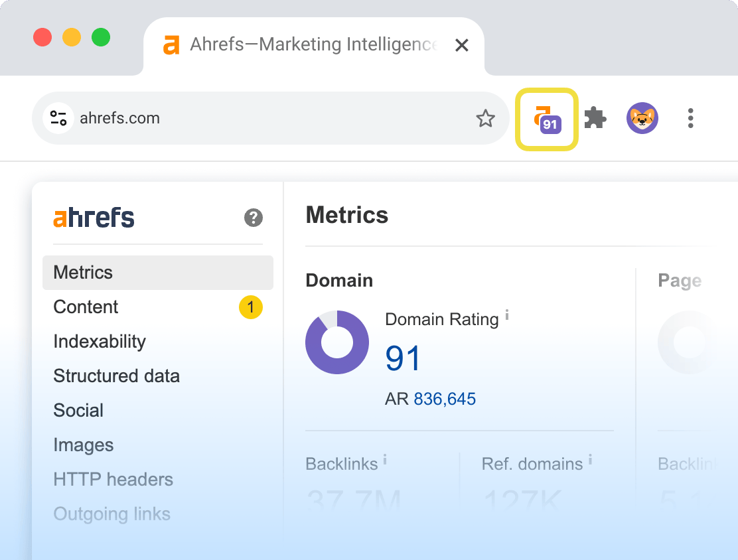Click the help question mark icon

[x=254, y=218]
